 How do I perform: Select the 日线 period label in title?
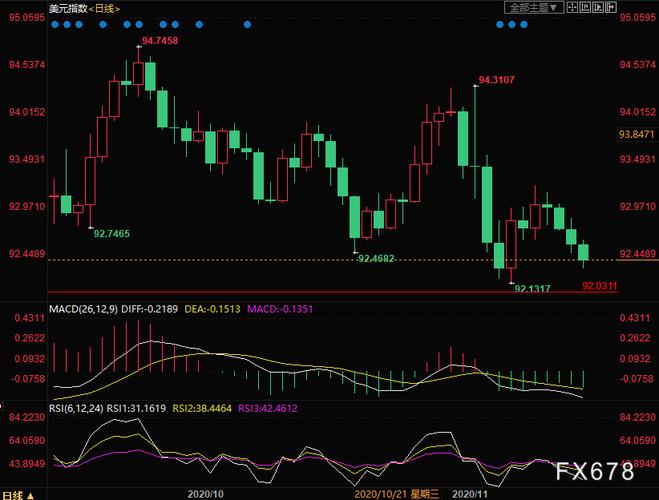click(104, 8)
